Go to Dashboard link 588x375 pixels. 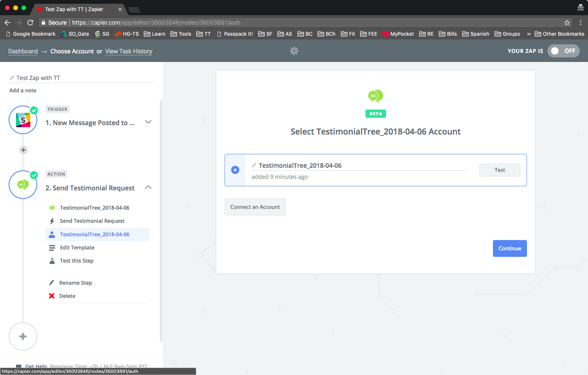(x=23, y=51)
